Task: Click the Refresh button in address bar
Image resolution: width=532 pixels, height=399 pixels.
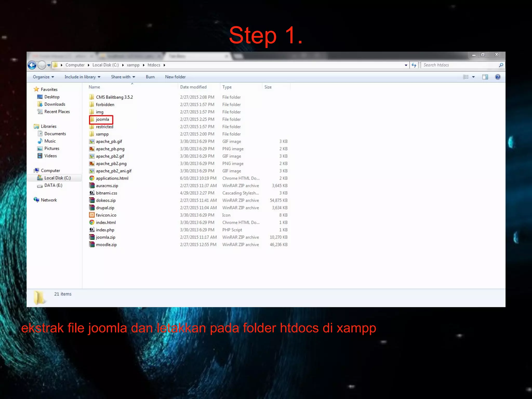Action: tap(414, 65)
